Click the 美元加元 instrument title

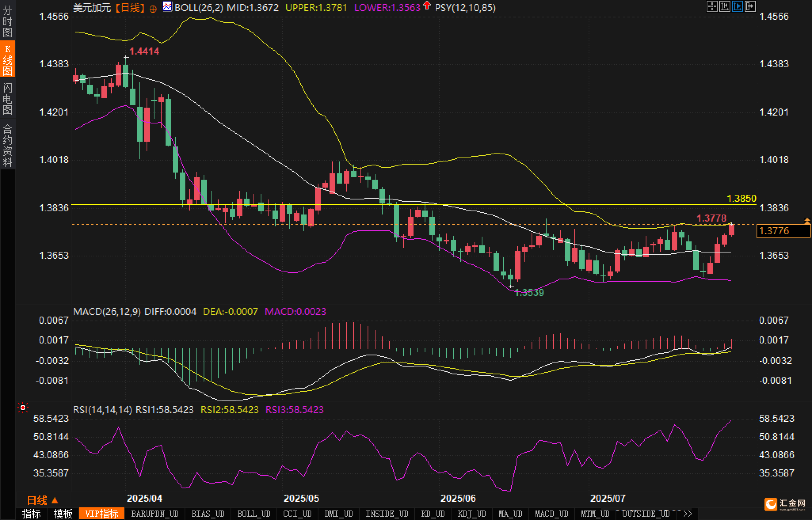click(92, 8)
